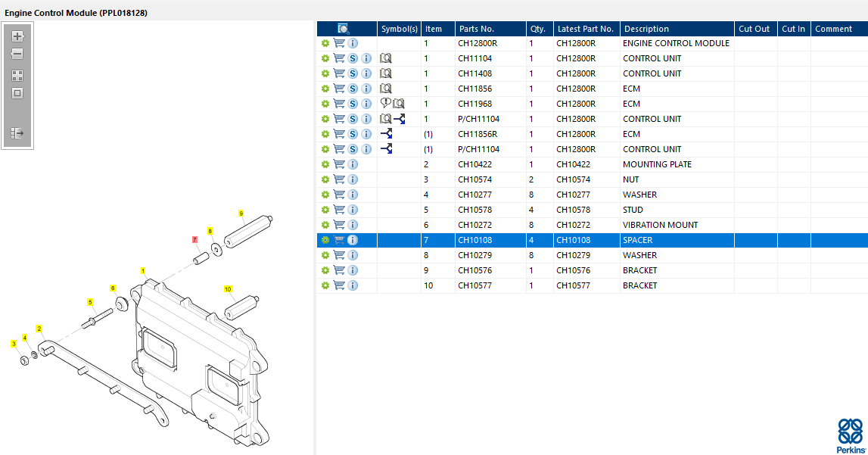Click ENGINE CONTROL MODULE description
The height and width of the screenshot is (455, 868).
(676, 43)
